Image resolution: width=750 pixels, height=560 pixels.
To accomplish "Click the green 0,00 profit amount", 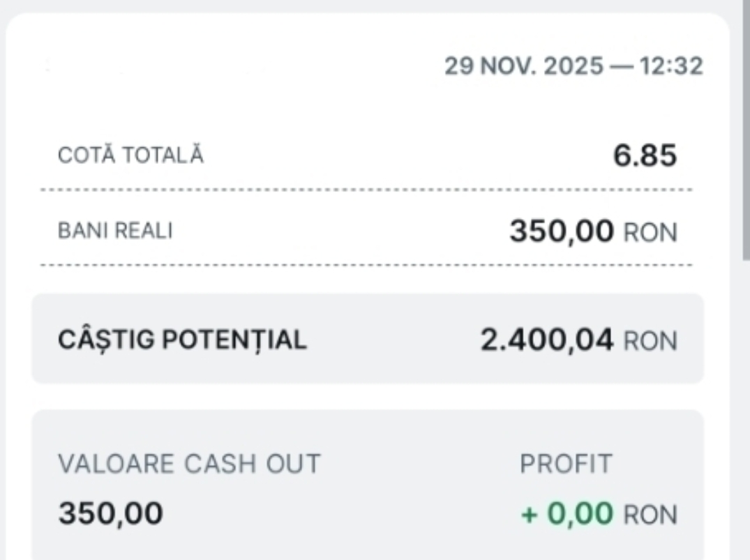I will 580,514.
